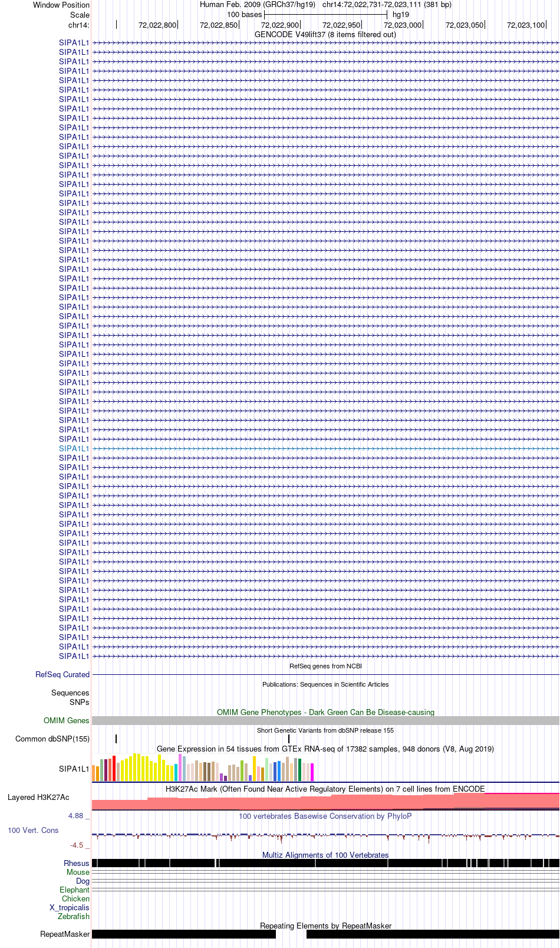Click the 'RefSeq genes from NCBI' title
Image resolution: width=560 pixels, height=948 pixels.
click(x=325, y=666)
